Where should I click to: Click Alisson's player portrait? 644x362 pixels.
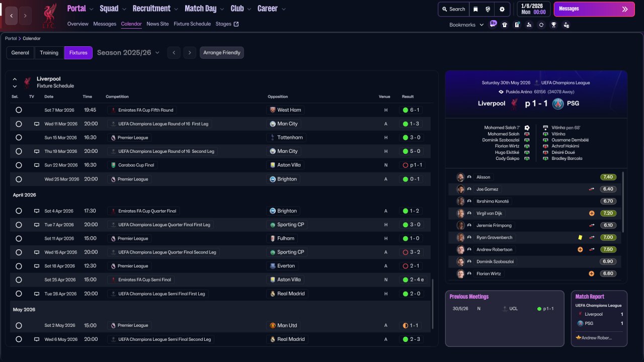pos(460,177)
